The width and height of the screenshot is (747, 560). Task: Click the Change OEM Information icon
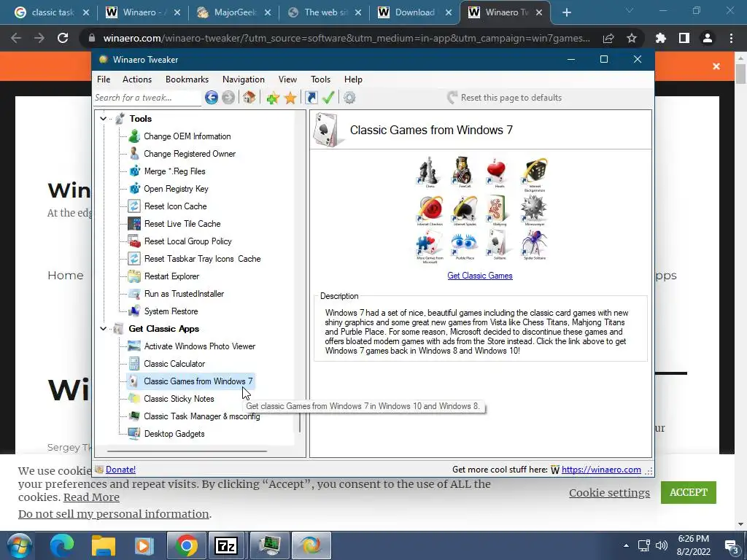(134, 136)
